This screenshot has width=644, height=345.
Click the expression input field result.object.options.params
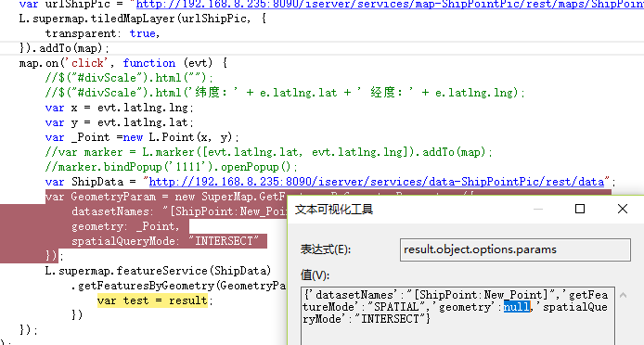pyautogui.click(x=515, y=249)
